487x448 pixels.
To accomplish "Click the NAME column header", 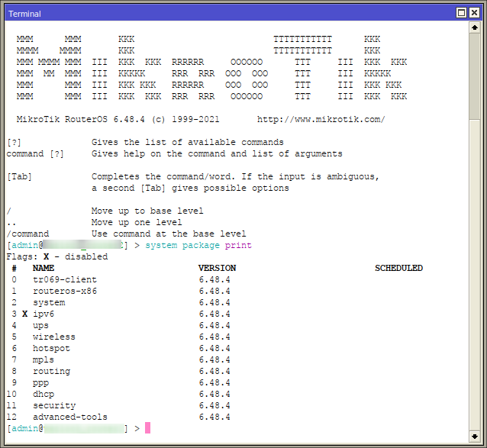I will point(44,268).
